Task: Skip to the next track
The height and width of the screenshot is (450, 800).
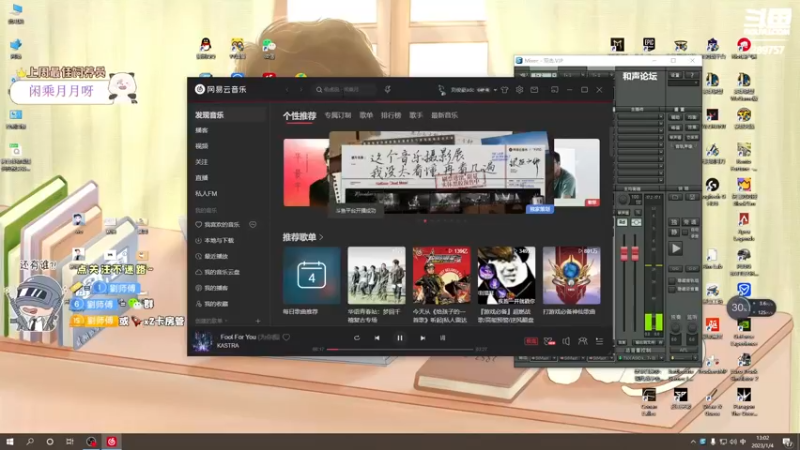Action: [422, 338]
